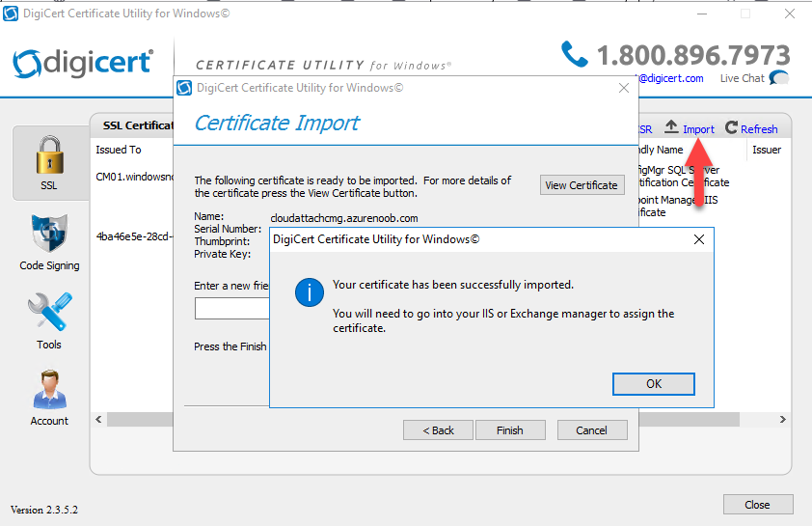Open Live Chat speech bubble icon

click(x=779, y=78)
